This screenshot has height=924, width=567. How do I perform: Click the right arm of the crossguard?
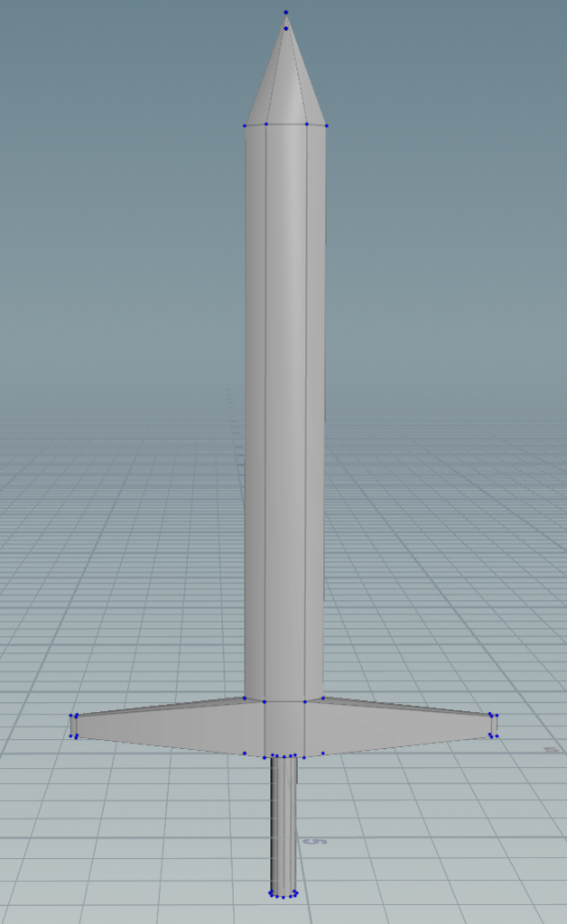(x=401, y=726)
